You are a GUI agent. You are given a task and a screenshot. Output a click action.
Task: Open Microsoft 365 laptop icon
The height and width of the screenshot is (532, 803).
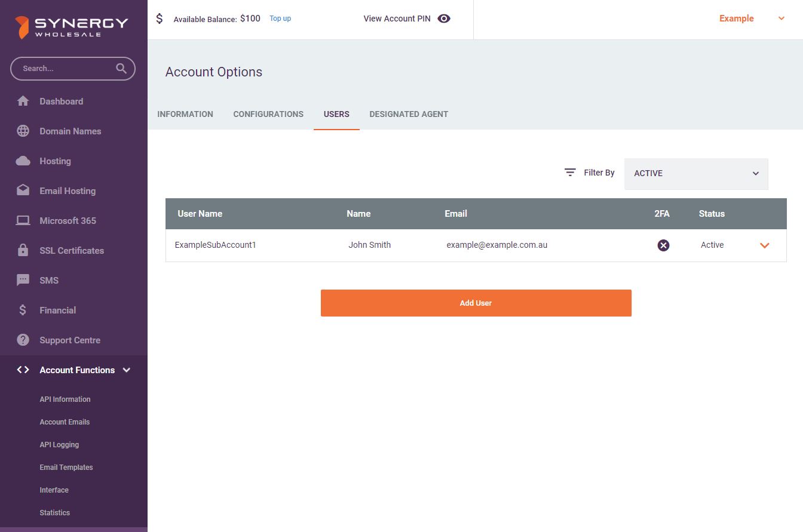pyautogui.click(x=23, y=221)
